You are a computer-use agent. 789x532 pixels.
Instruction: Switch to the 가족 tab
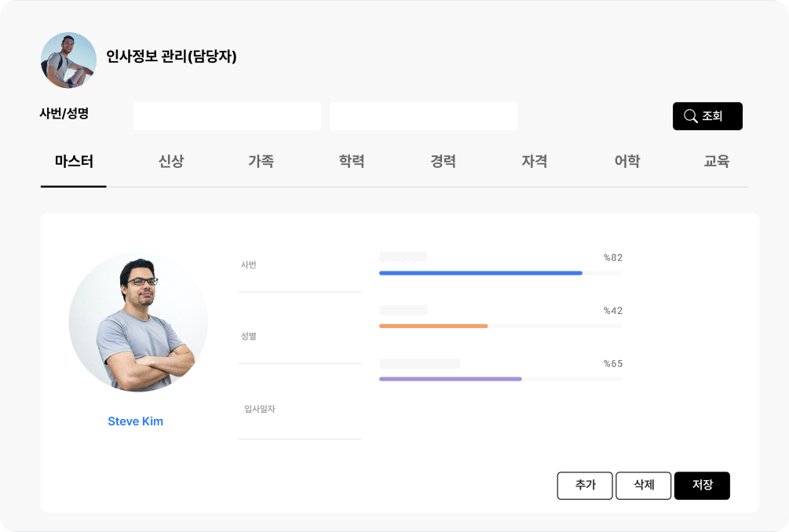click(x=261, y=161)
